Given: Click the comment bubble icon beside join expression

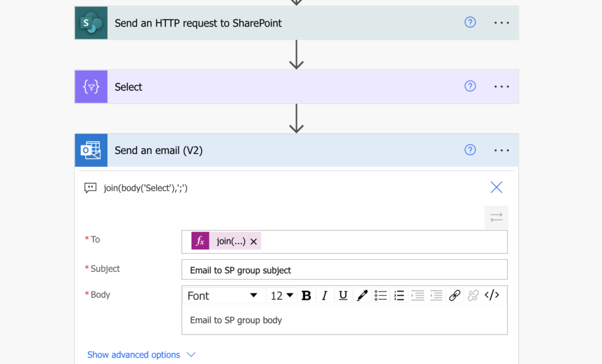Looking at the screenshot, I should tap(90, 188).
